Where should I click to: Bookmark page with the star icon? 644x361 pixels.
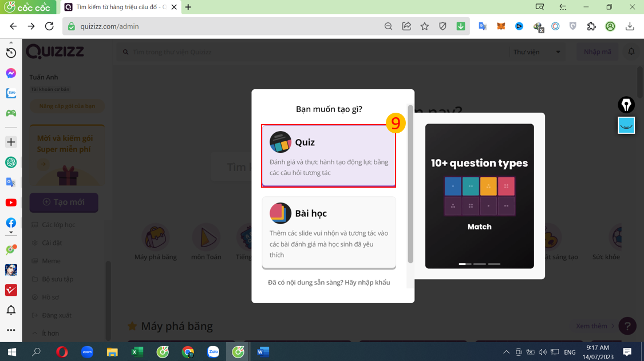pyautogui.click(x=424, y=26)
